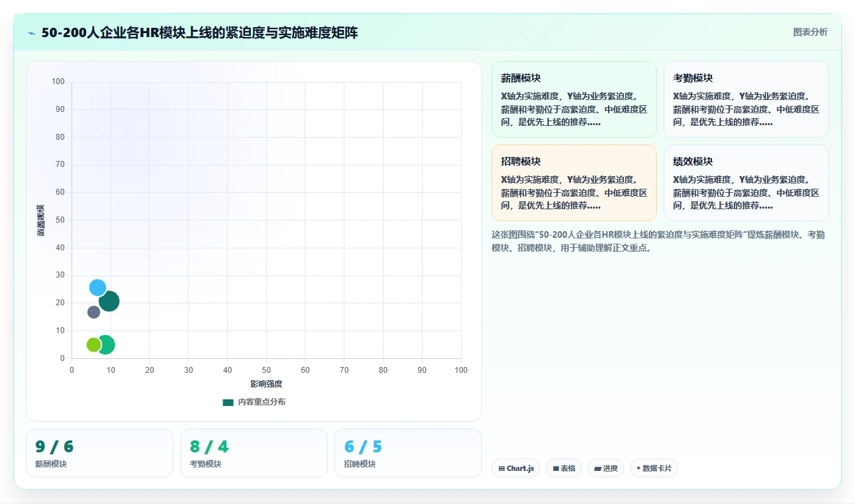This screenshot has height=504, width=855.
Task: Select the 进度 tag chip
Action: coord(605,468)
